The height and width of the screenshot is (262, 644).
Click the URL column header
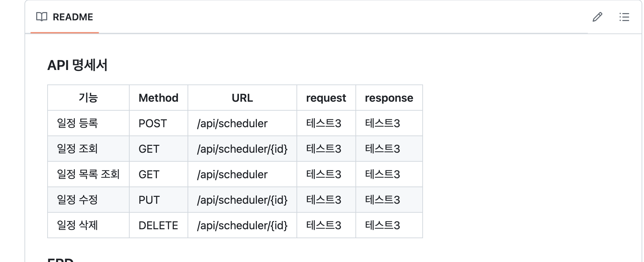pyautogui.click(x=242, y=98)
